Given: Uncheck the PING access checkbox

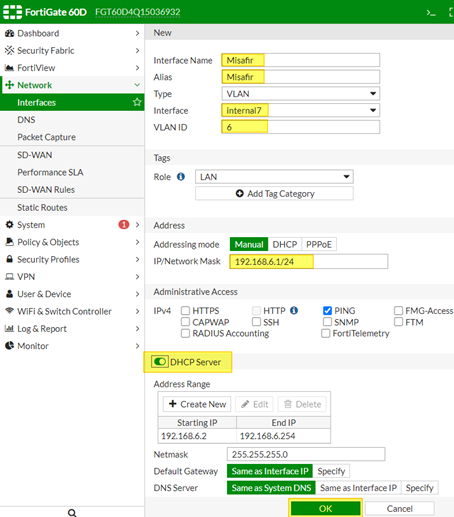Looking at the screenshot, I should [327, 311].
